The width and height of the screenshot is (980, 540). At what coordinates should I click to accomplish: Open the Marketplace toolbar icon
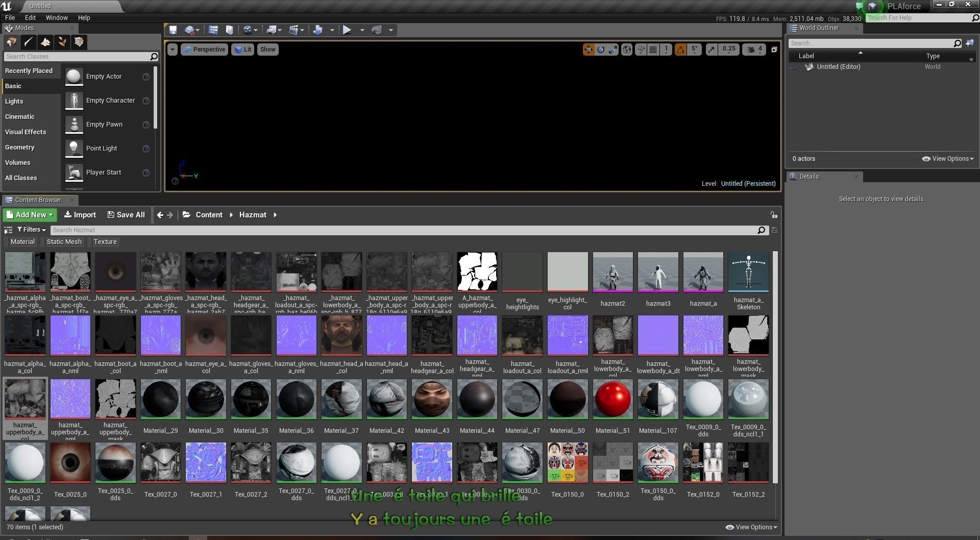click(x=230, y=30)
